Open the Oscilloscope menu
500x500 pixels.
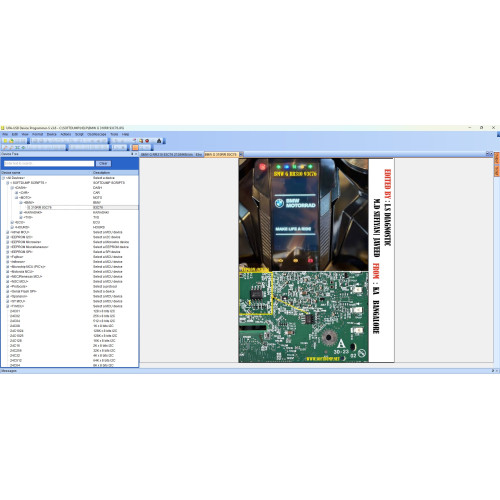click(97, 134)
